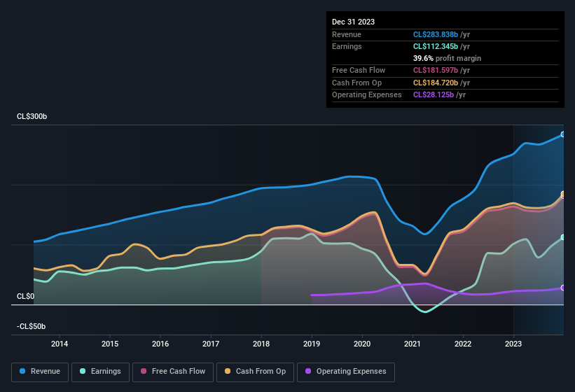Click the 2015 x-axis label
The width and height of the screenshot is (575, 392).
coord(110,344)
